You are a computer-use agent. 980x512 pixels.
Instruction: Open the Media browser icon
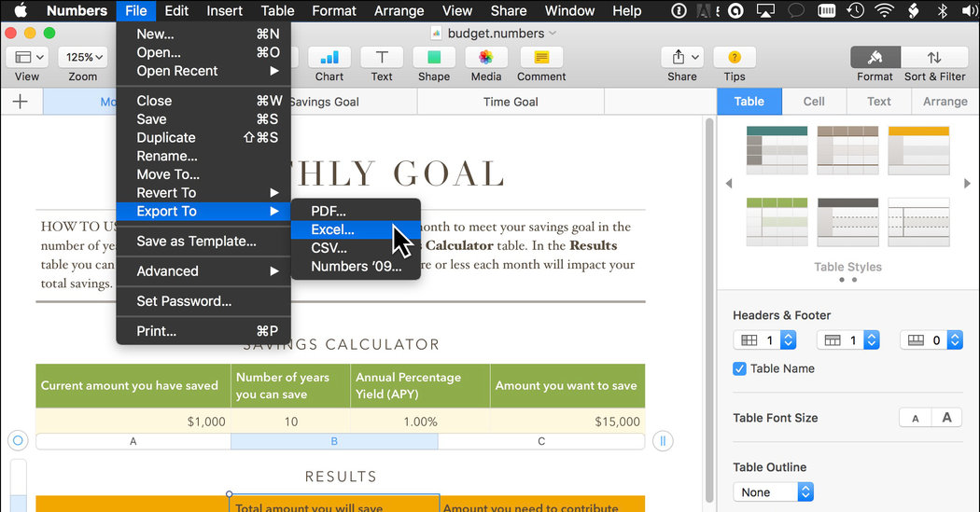pyautogui.click(x=486, y=58)
